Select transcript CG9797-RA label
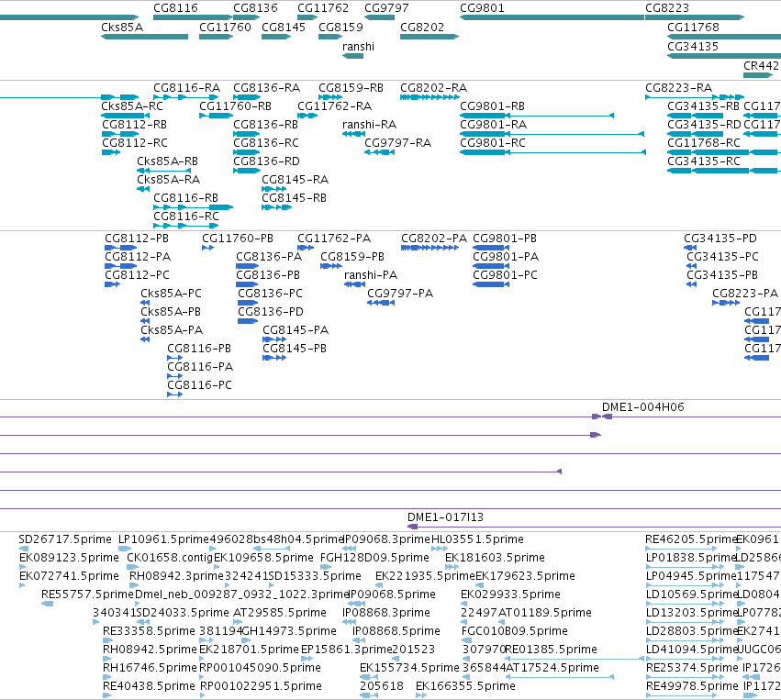Viewport: 781px width, 700px height. (398, 143)
